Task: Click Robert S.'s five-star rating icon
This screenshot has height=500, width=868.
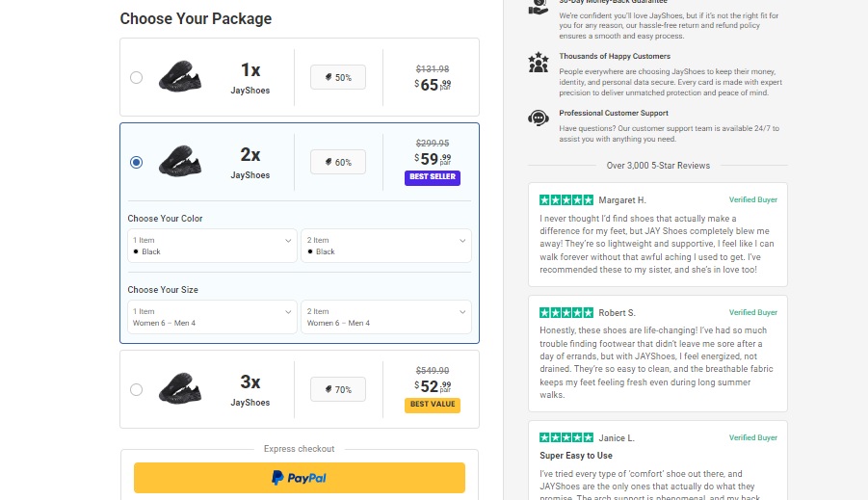Action: [566, 313]
